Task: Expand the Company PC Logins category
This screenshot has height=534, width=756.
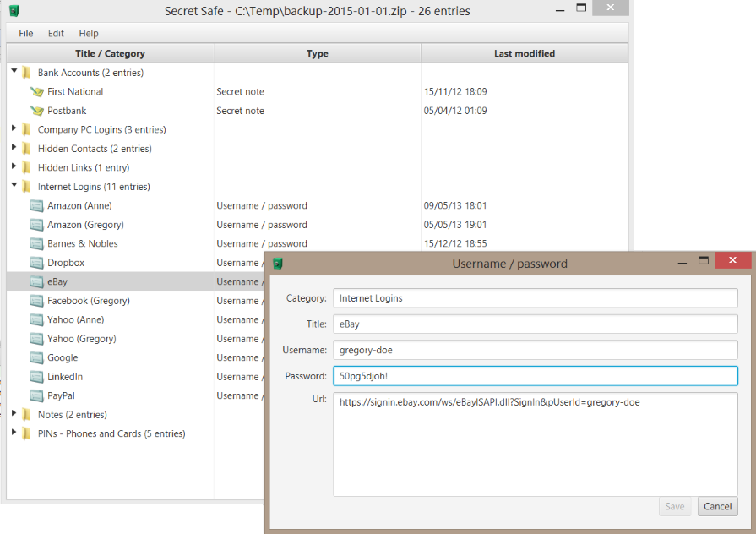Action: [14, 129]
